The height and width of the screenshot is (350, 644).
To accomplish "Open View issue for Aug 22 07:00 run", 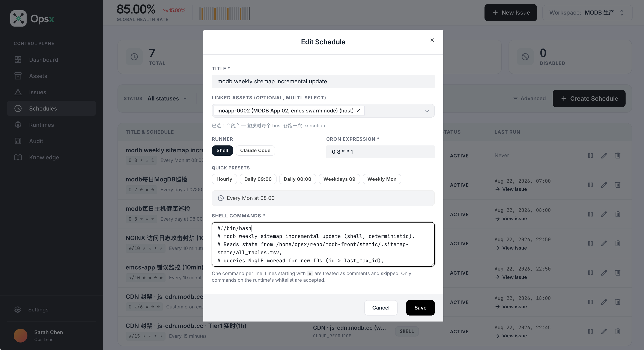I will tap(511, 189).
